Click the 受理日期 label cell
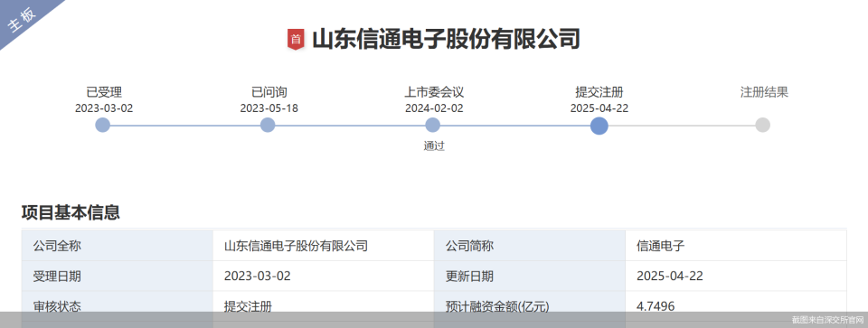The height and width of the screenshot is (328, 868). 118,276
